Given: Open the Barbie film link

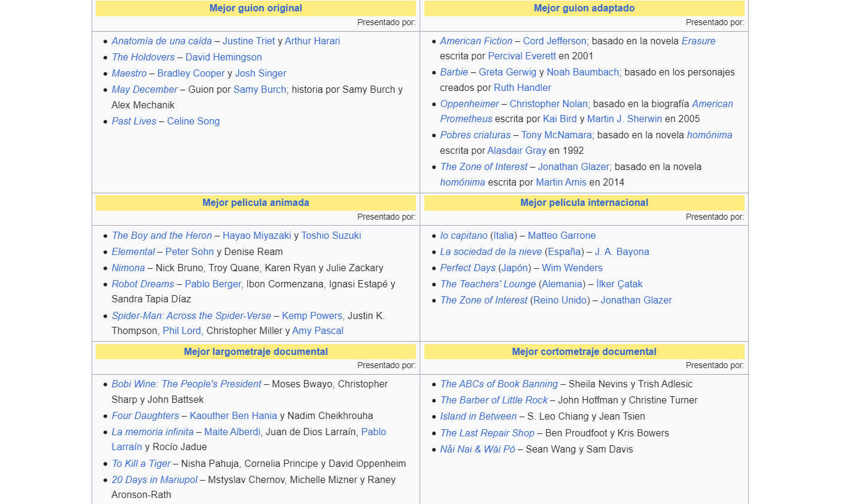Looking at the screenshot, I should (x=454, y=72).
